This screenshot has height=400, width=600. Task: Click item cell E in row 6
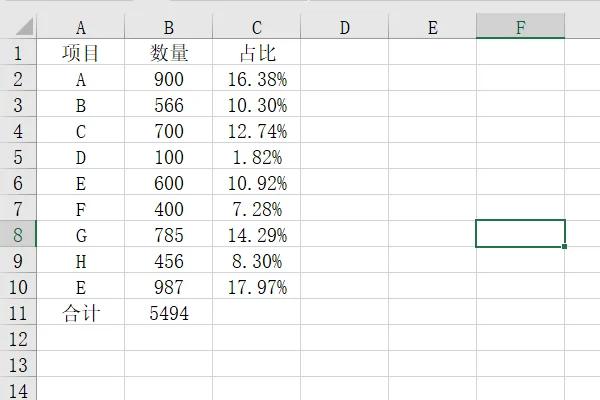pyautogui.click(x=80, y=182)
